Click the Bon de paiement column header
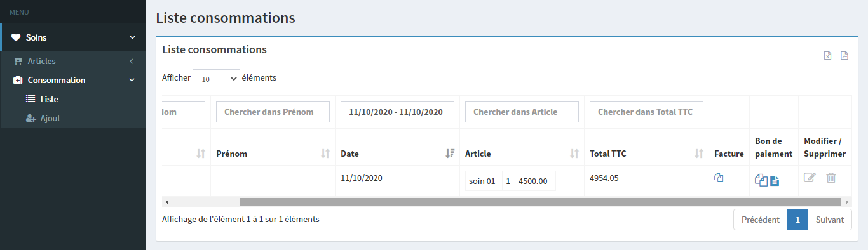Screen dimensions: 868x250 point(774,147)
